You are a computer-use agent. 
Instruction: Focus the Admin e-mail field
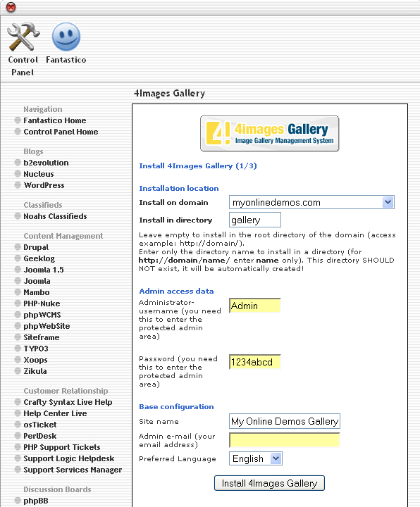point(285,439)
